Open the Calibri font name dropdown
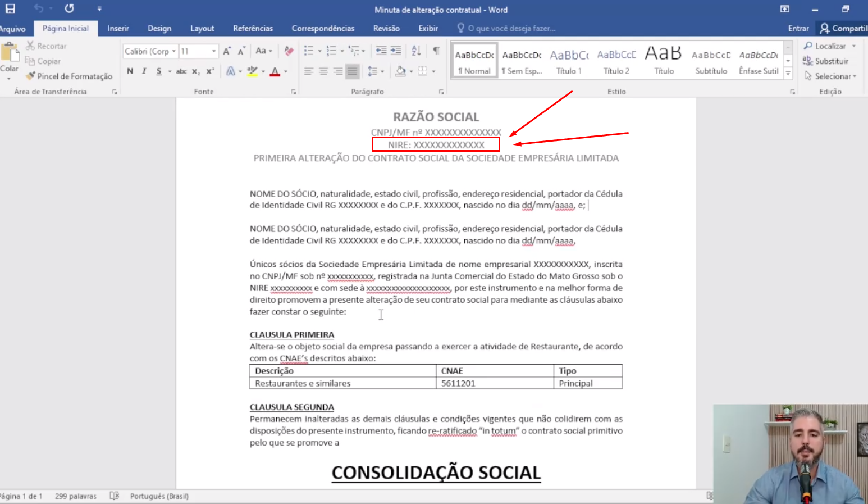 tap(173, 51)
